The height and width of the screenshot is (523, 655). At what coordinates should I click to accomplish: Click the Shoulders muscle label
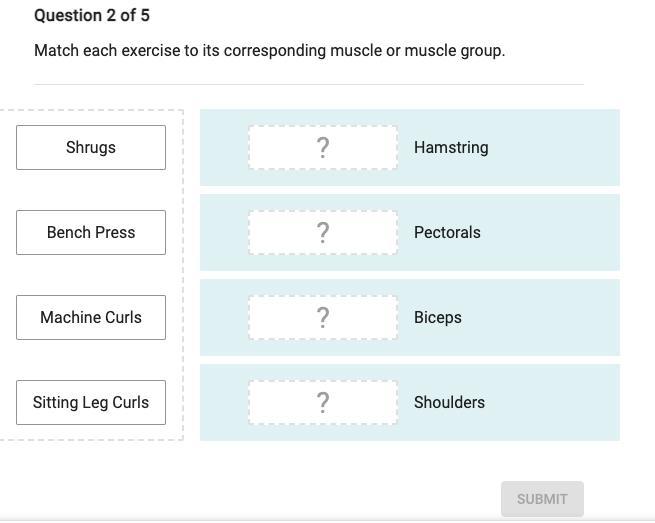point(449,402)
